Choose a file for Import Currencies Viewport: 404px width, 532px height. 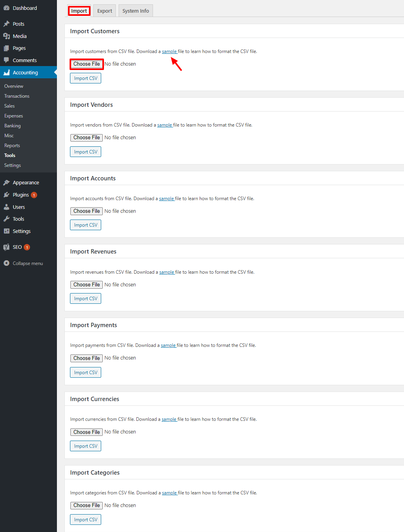coord(87,432)
